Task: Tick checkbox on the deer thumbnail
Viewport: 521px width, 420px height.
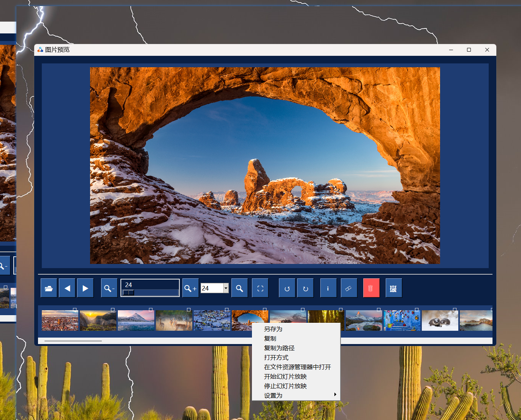Action: click(189, 310)
